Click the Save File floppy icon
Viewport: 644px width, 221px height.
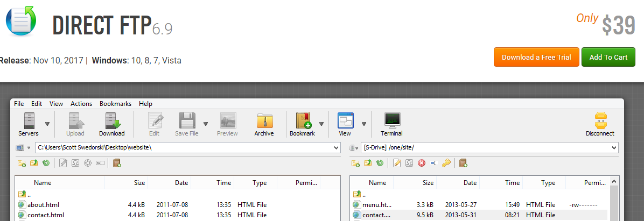coord(187,120)
